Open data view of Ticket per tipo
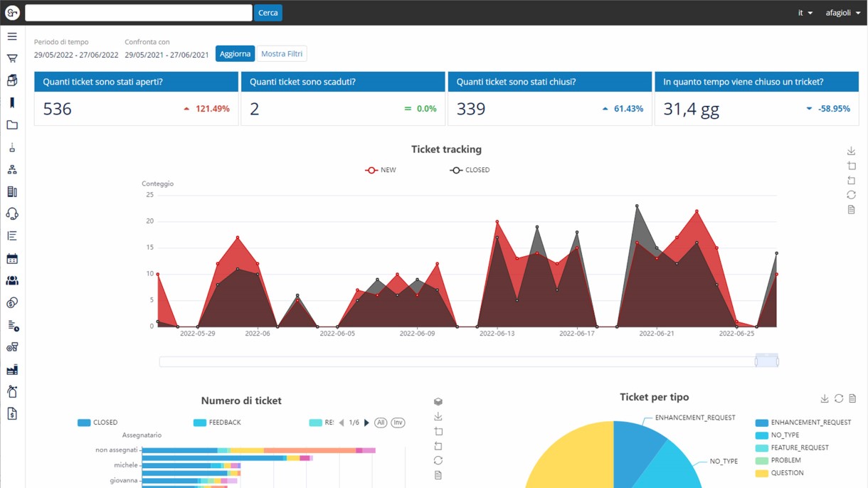 [x=852, y=399]
